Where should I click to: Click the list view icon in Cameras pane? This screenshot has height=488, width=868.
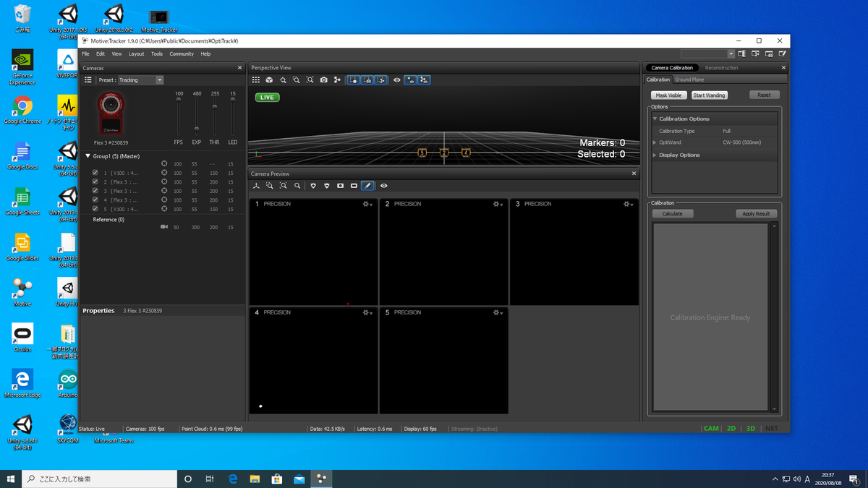(88, 80)
